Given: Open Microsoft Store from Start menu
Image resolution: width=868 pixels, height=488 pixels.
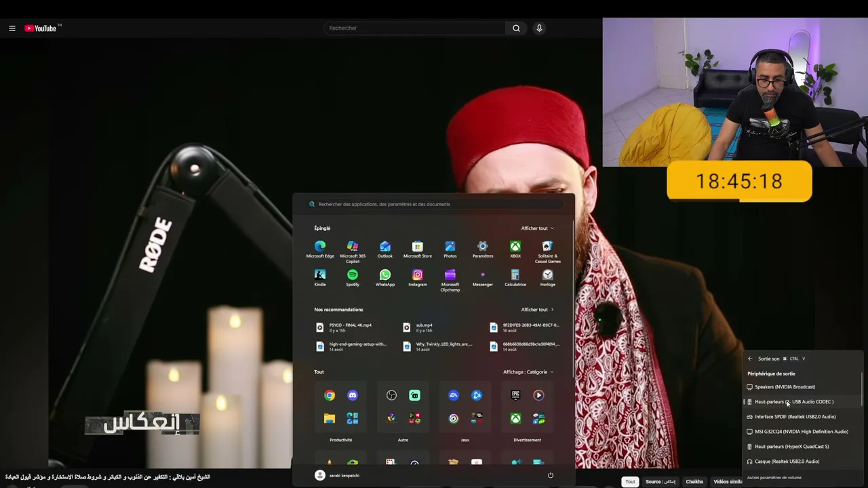Looking at the screenshot, I should [418, 249].
